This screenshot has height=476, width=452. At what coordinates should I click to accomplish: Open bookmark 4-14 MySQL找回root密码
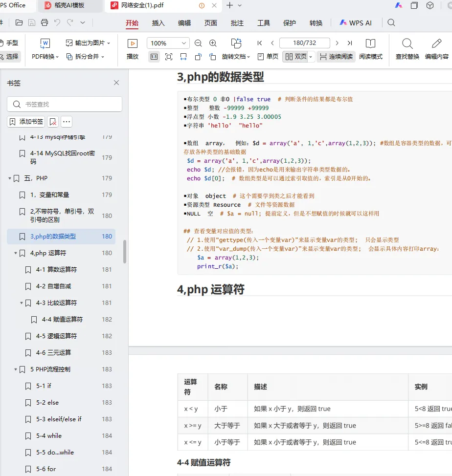[61, 157]
